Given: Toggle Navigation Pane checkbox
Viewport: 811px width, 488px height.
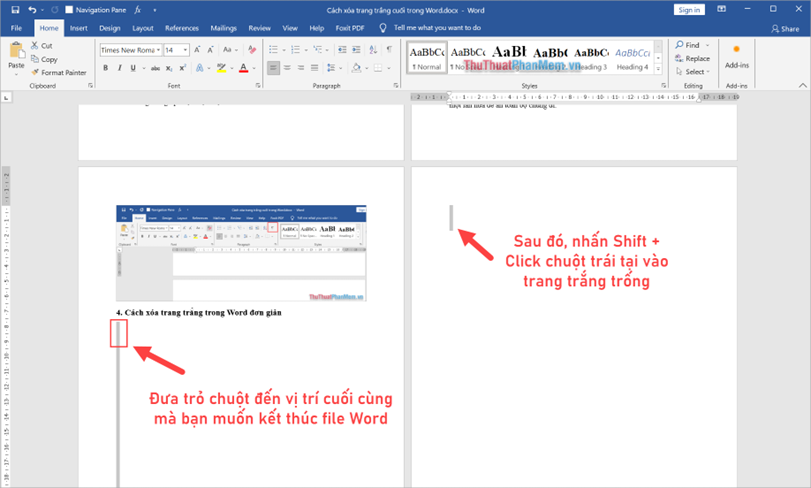Looking at the screenshot, I should pyautogui.click(x=69, y=10).
